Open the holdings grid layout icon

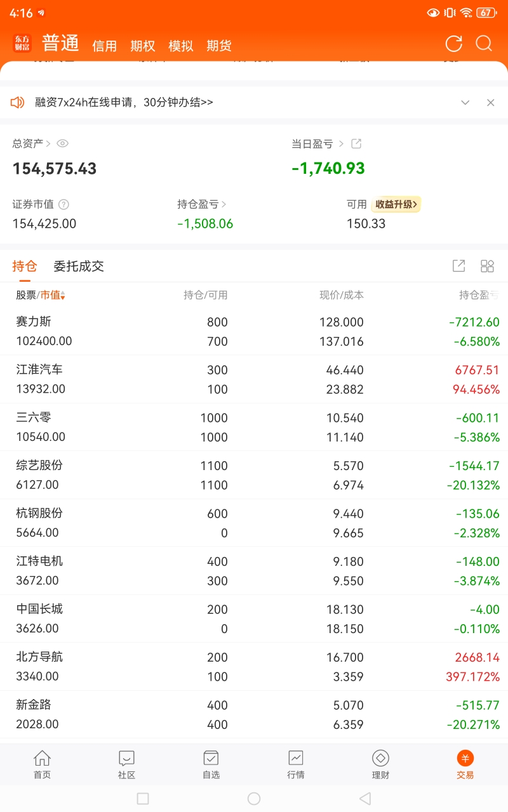point(487,266)
